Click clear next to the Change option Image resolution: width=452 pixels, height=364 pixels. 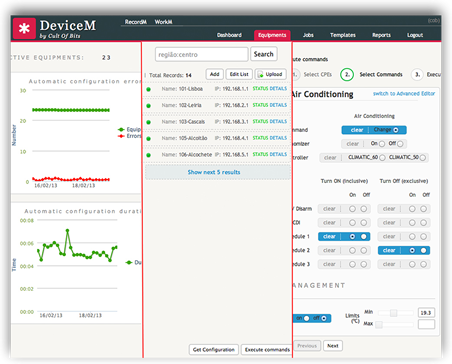(357, 130)
